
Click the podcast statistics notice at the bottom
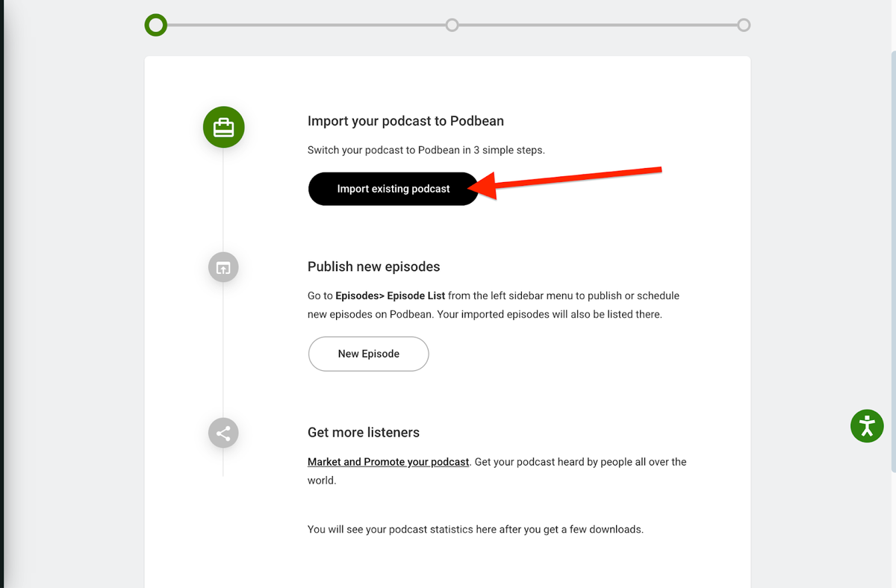[x=475, y=528]
